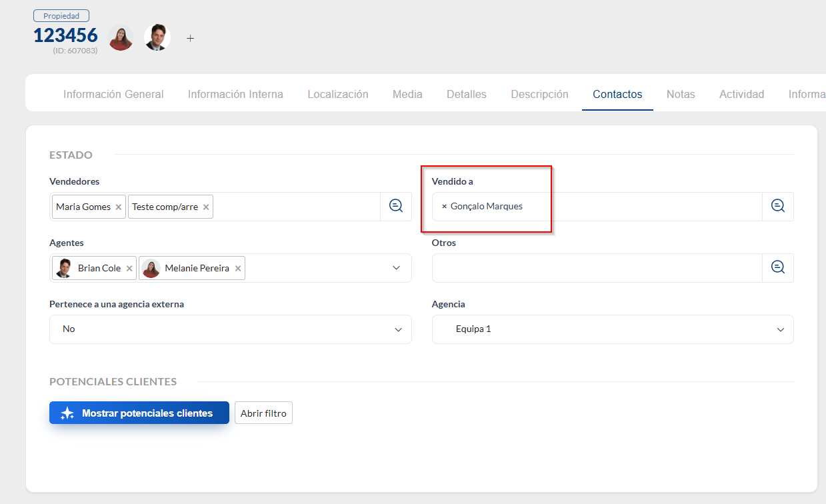Add another agent with the plus icon
Image resolution: width=826 pixels, height=504 pixels.
point(190,39)
